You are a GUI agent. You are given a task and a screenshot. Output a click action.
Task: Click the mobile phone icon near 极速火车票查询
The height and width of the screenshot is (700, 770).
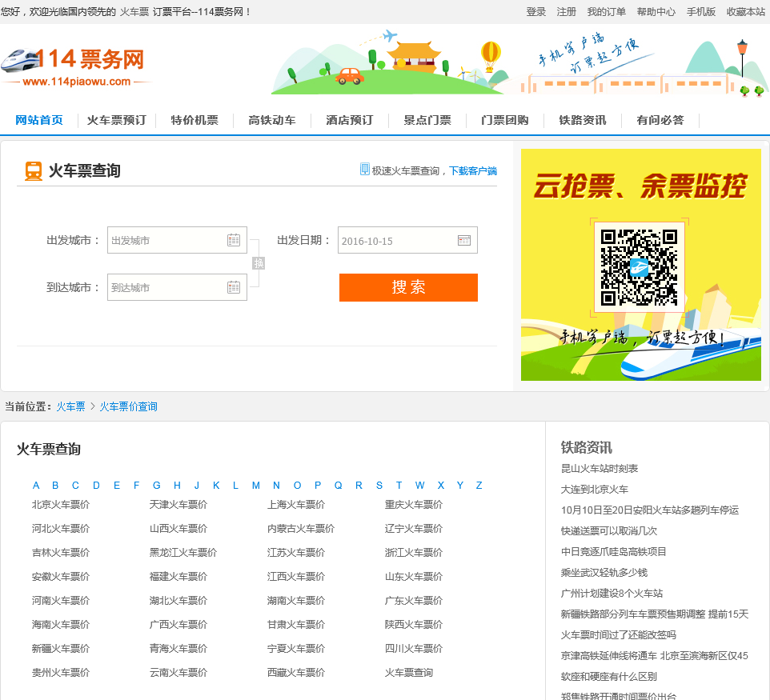point(365,170)
